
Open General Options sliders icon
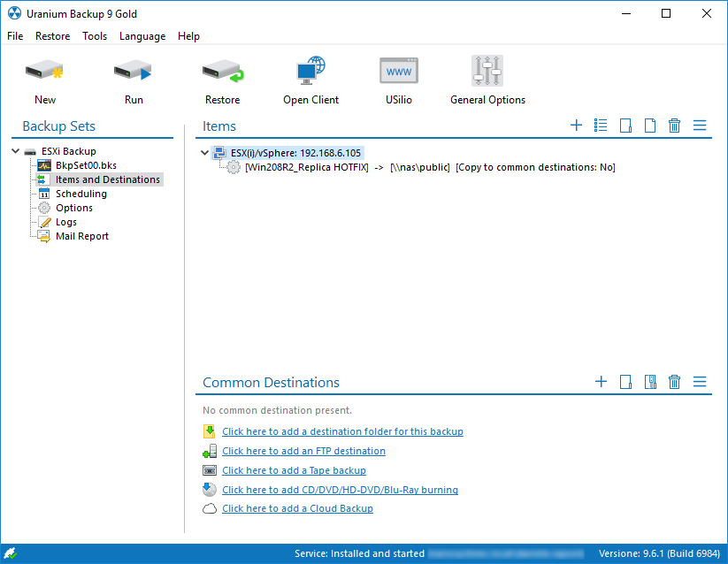pyautogui.click(x=487, y=71)
